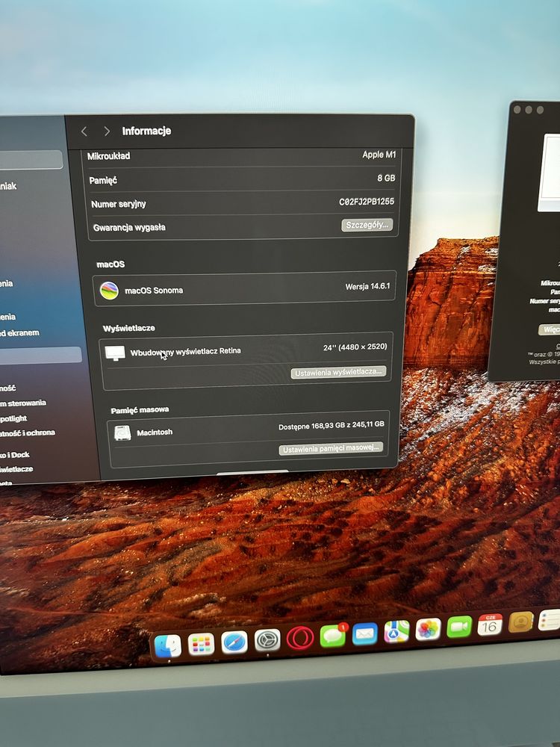Open the Photos app in the Dock
The width and height of the screenshot is (560, 747).
(428, 629)
